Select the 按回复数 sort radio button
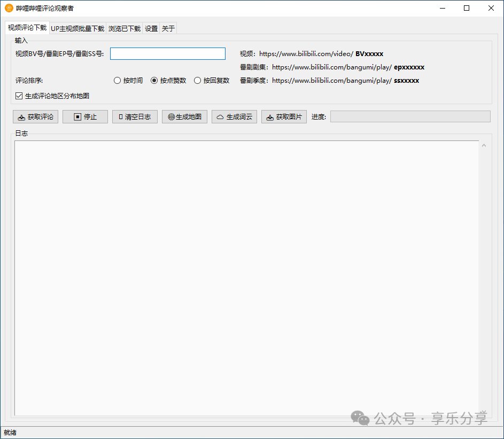 (x=198, y=81)
